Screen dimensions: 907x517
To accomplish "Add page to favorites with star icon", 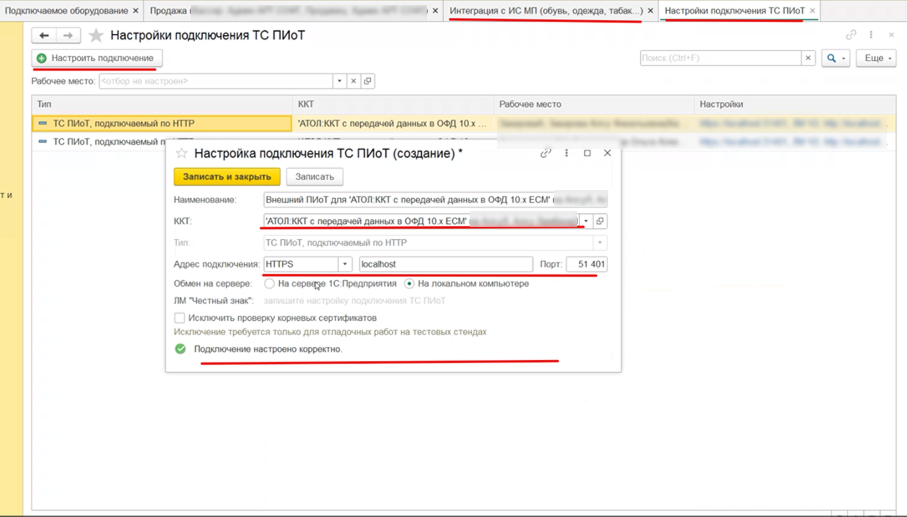I will (96, 36).
